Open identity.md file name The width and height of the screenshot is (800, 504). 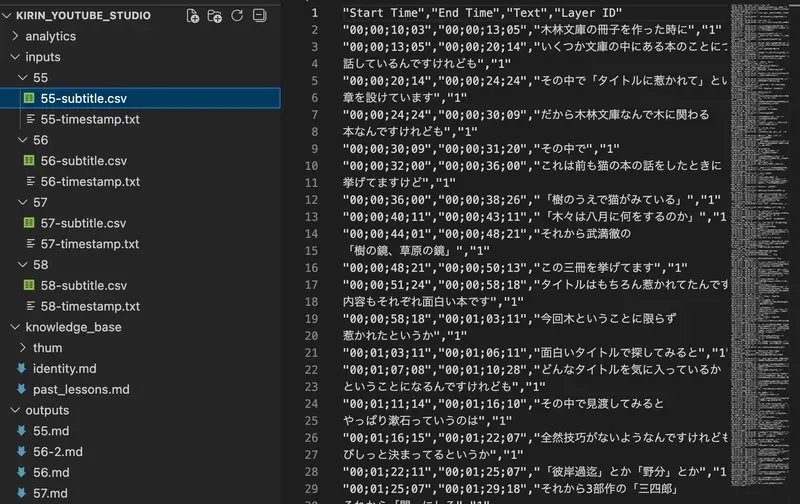[65, 368]
